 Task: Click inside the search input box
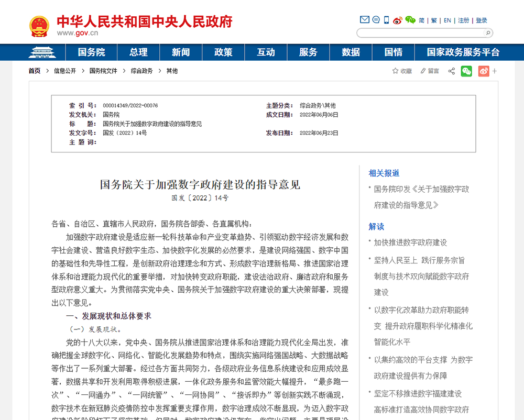[x=419, y=32]
